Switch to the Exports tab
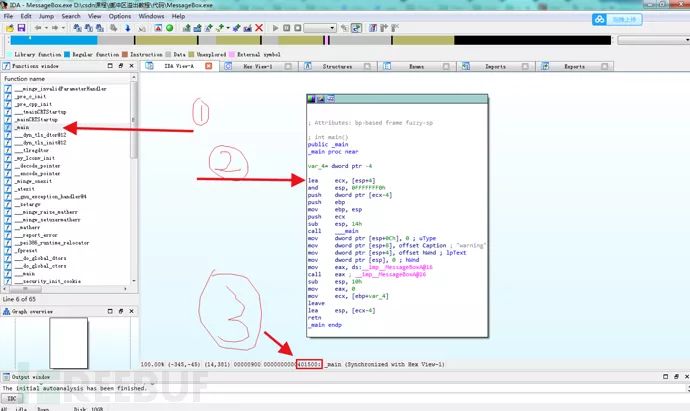 pyautogui.click(x=575, y=66)
